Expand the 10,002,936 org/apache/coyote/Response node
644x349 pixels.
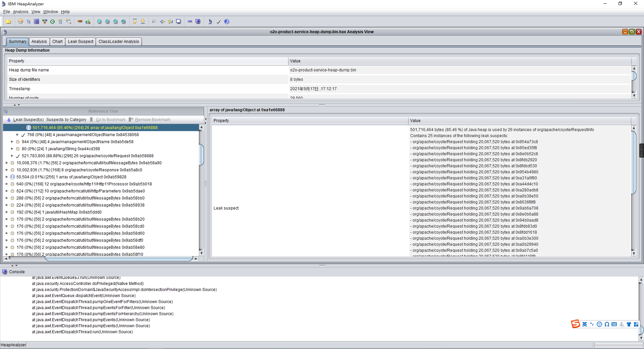click(x=7, y=170)
